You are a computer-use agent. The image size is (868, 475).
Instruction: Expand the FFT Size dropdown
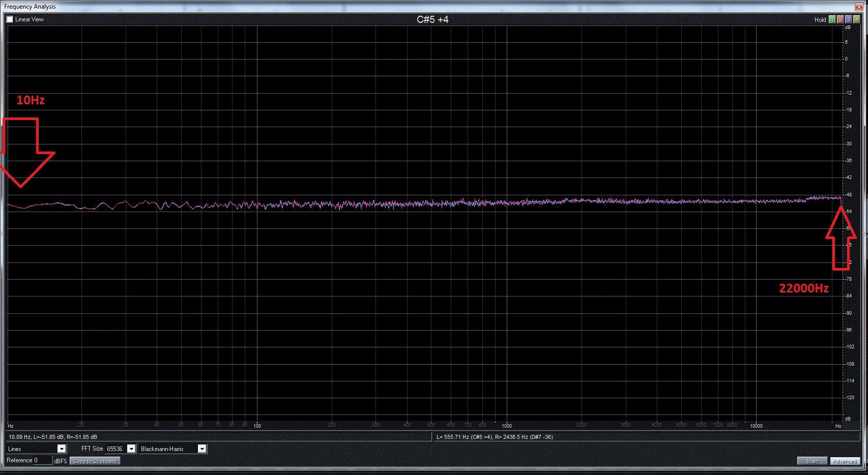[x=131, y=449]
